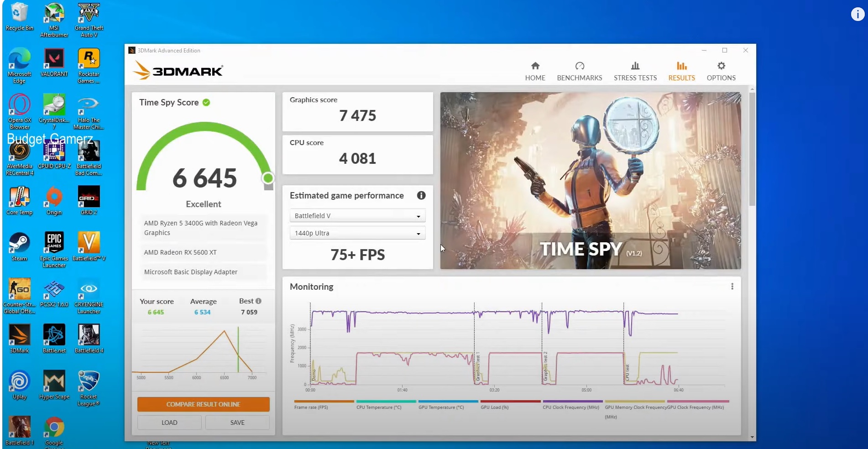Select Battlefield Bad Company desktop icon
The height and width of the screenshot is (449, 868).
[x=89, y=158]
